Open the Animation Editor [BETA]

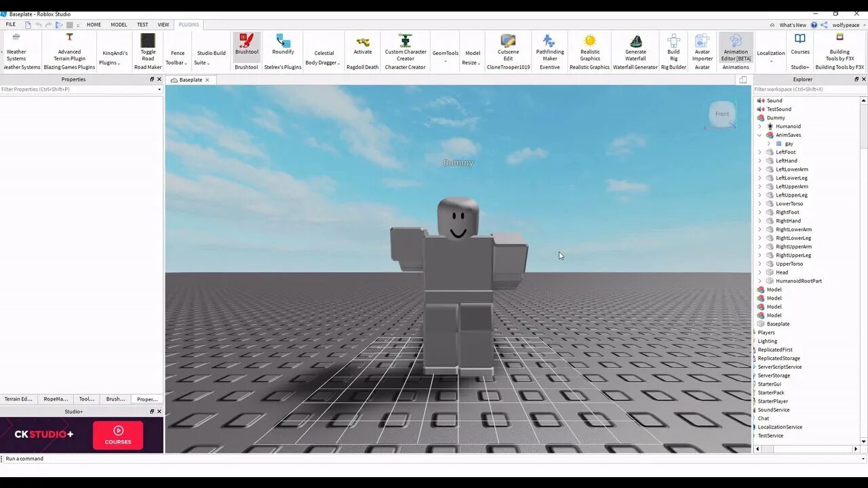pyautogui.click(x=736, y=47)
